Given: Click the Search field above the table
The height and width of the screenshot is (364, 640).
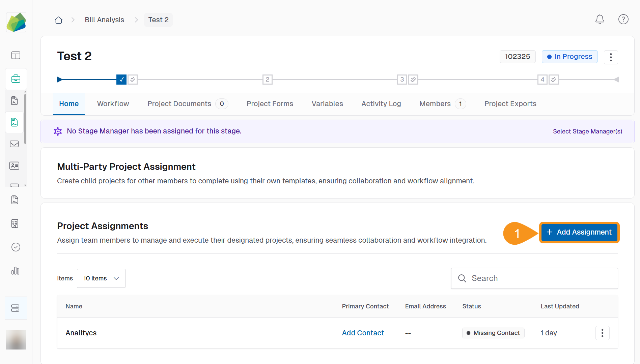Looking at the screenshot, I should [x=534, y=278].
